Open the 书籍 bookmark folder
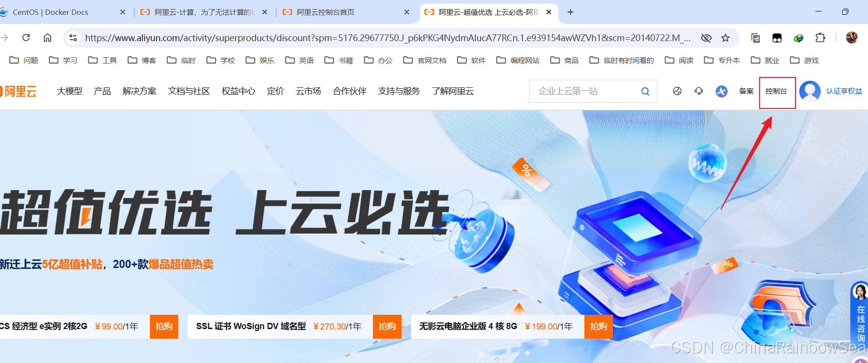The width and height of the screenshot is (868, 363). click(x=339, y=60)
